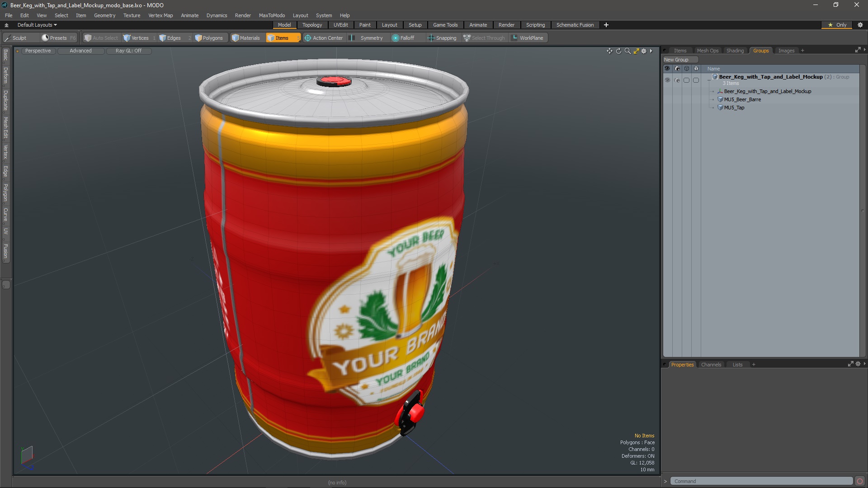Open the Ray GL: Off dropdown
The width and height of the screenshot is (868, 488).
tap(128, 51)
